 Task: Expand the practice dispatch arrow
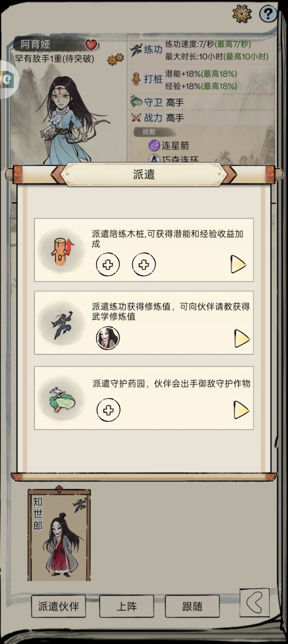242,339
